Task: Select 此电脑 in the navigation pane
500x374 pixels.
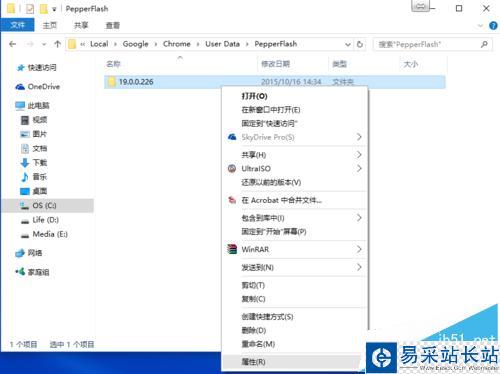Action: [32, 106]
